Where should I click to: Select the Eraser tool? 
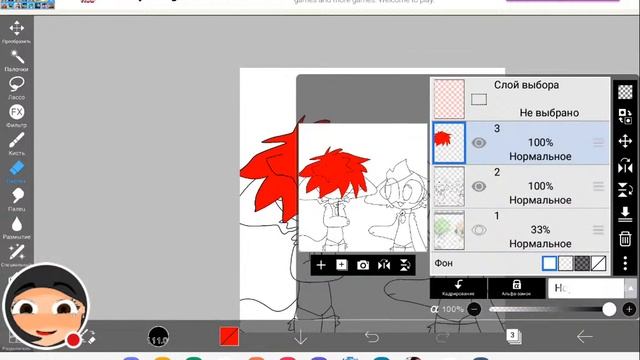point(17,171)
